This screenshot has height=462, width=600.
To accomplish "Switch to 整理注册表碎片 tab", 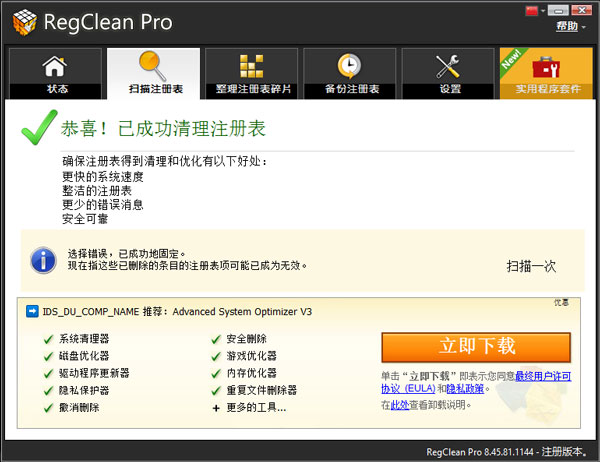I will click(251, 73).
